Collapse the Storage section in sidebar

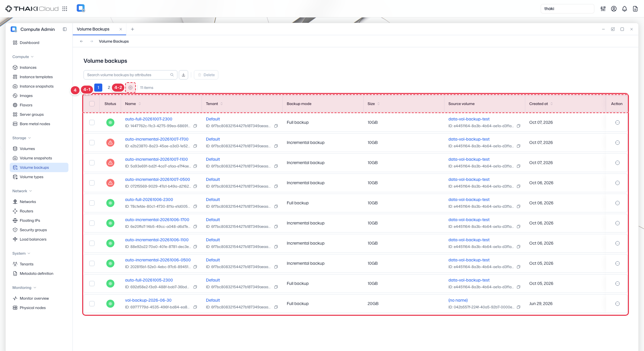21,138
